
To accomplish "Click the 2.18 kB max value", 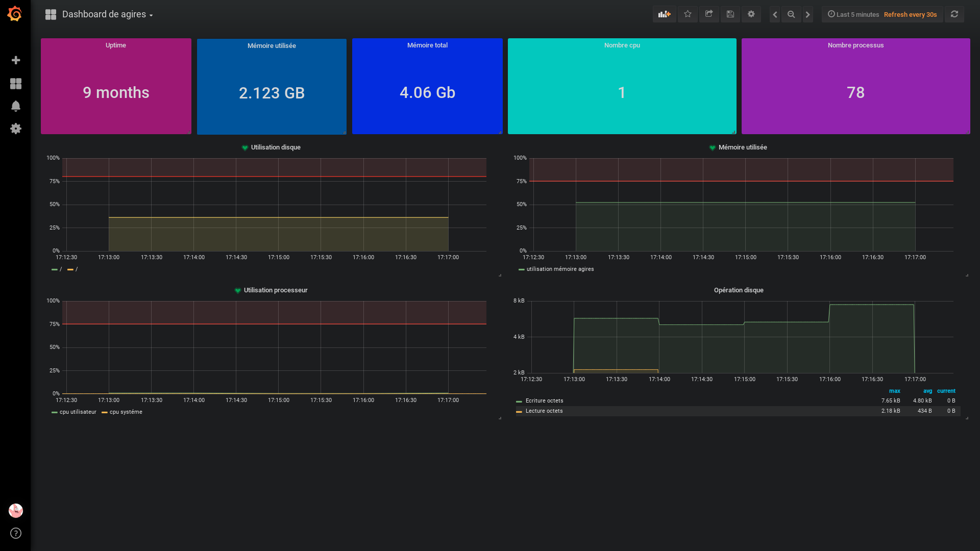I will pyautogui.click(x=891, y=411).
